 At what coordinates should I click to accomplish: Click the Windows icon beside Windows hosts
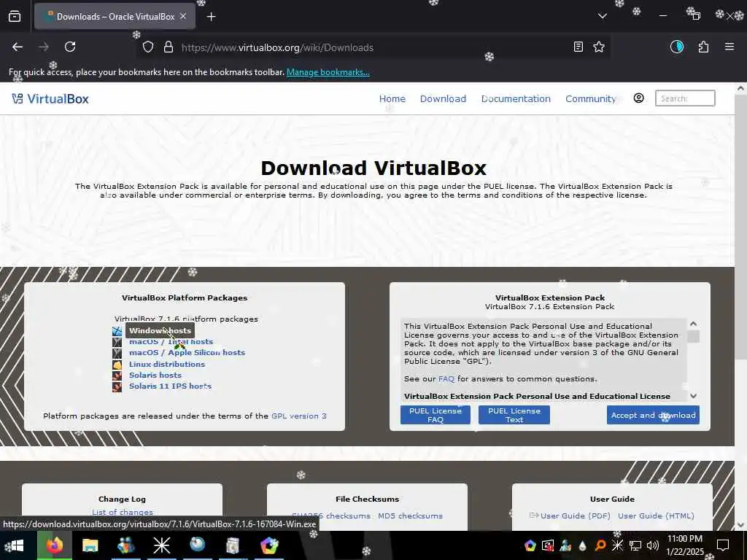[117, 331]
